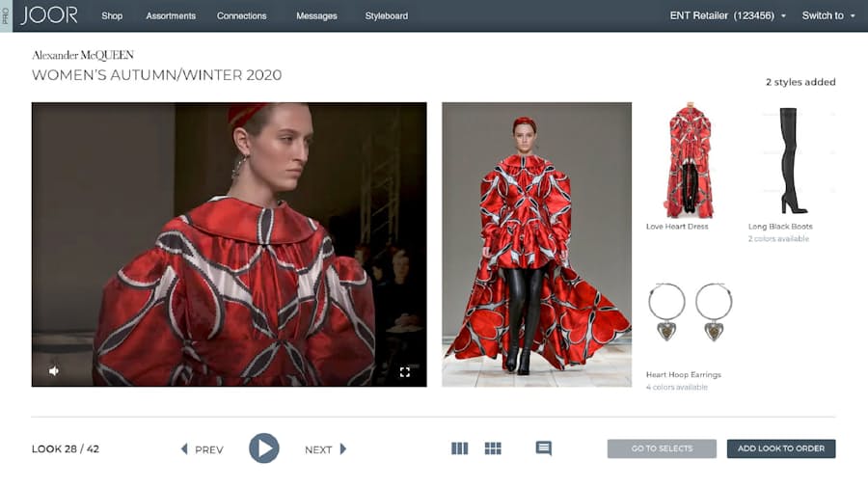Select the Heart Hoop Earrings thumbnail
This screenshot has width=868, height=488.
pyautogui.click(x=690, y=313)
